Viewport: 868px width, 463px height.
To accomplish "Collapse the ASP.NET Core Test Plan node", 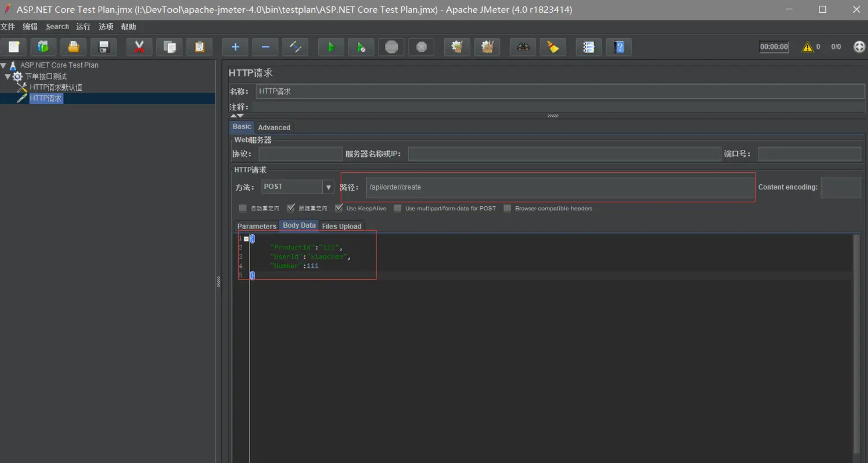I will pyautogui.click(x=3, y=65).
